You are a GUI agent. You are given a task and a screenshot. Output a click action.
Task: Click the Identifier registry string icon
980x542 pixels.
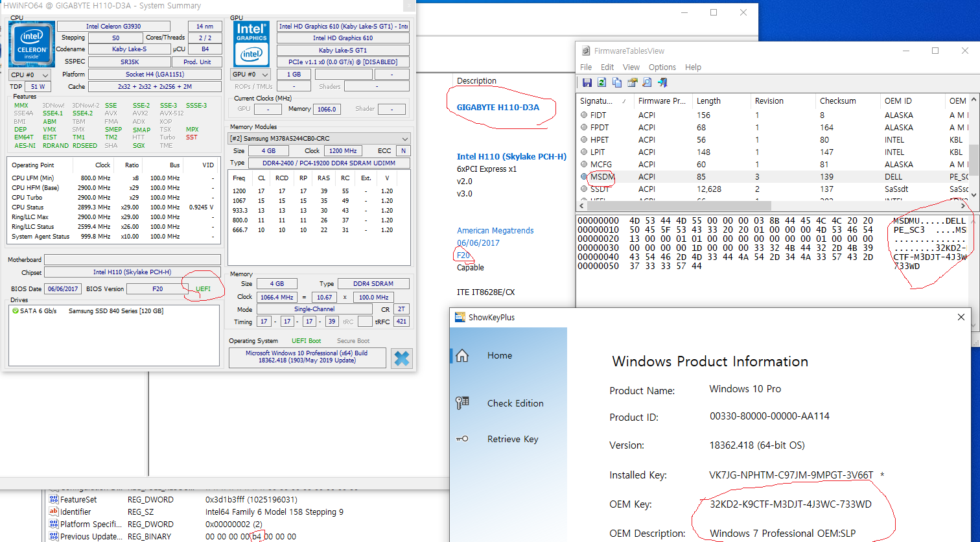(x=54, y=512)
